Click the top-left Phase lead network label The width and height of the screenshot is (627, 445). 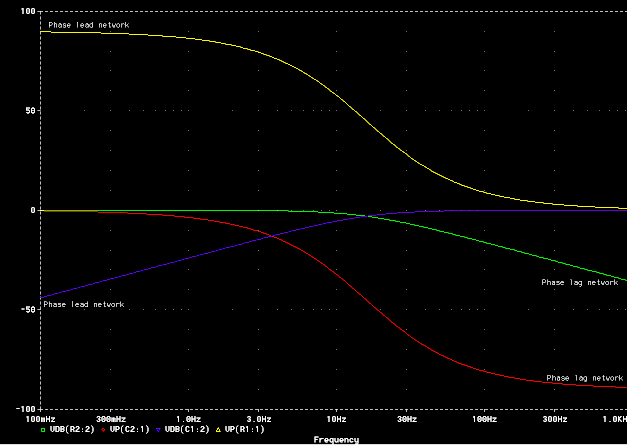(x=88, y=24)
